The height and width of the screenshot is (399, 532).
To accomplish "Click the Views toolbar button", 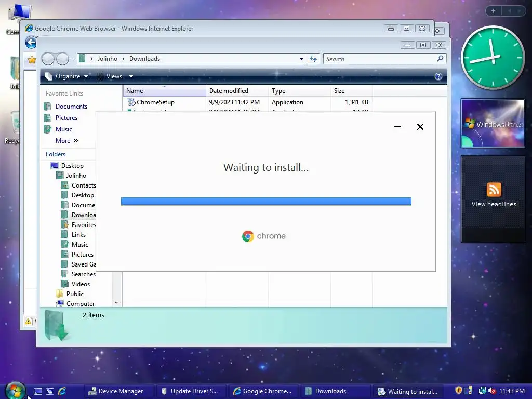I will 109,76.
